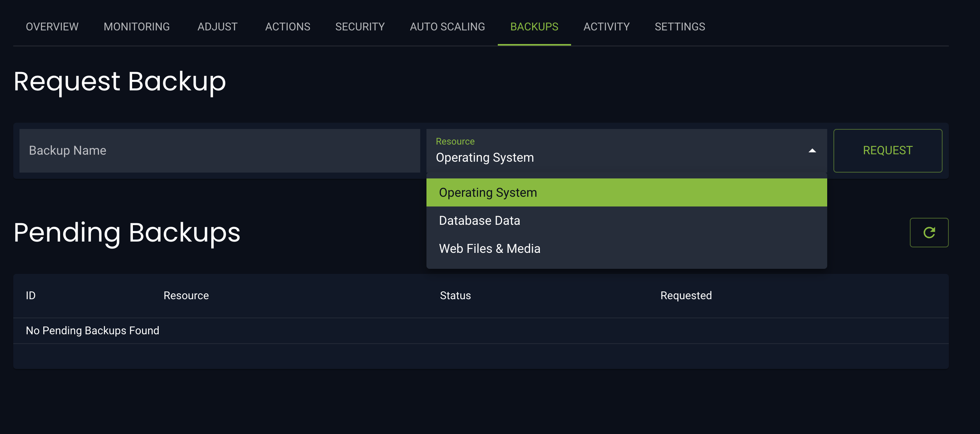Viewport: 980px width, 434px height.
Task: Click the ID column header
Action: click(30, 296)
